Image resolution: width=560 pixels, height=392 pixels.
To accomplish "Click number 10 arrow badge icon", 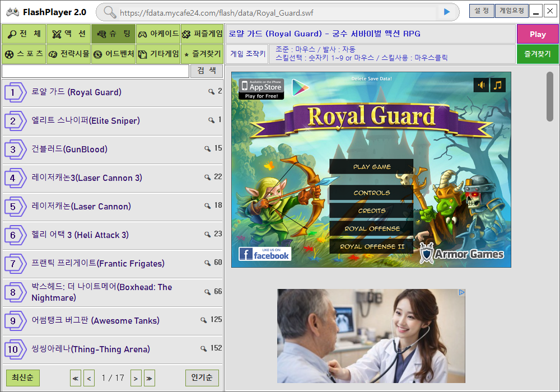I will coord(15,349).
